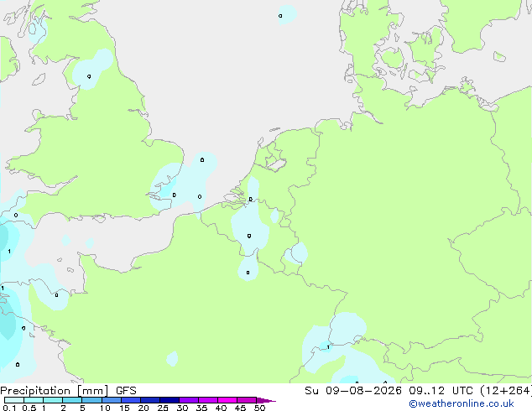Image resolution: width=532 pixels, height=411 pixels.
Task: Click the legend label '10'
Action: click(105, 408)
